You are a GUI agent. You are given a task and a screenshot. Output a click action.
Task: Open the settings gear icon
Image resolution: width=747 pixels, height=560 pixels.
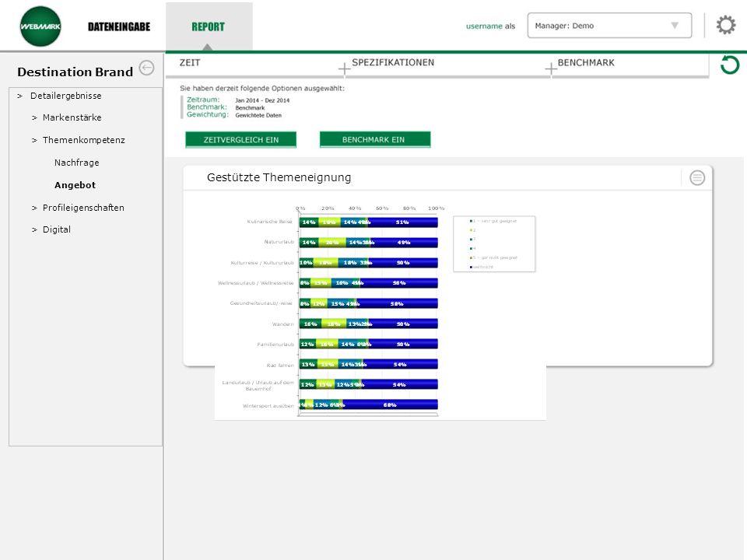(725, 25)
